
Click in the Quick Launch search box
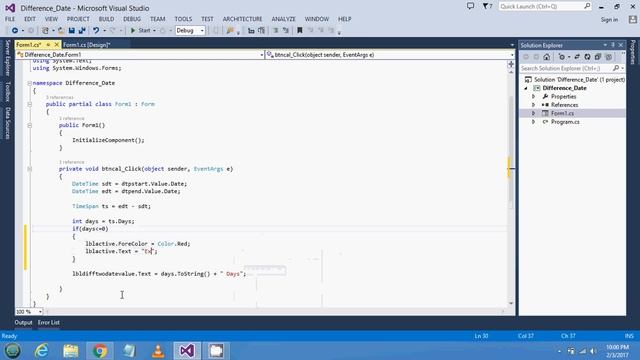544,7
